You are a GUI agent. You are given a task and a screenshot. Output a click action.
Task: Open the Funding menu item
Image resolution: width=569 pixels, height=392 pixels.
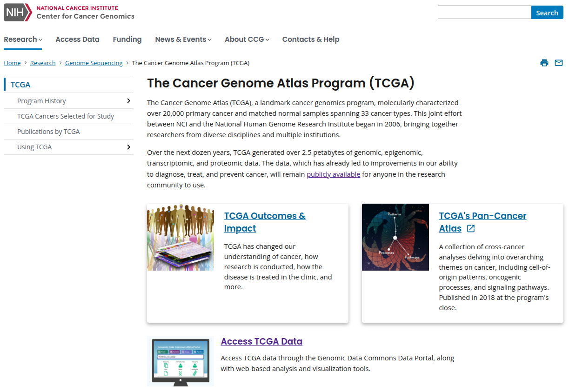point(127,40)
